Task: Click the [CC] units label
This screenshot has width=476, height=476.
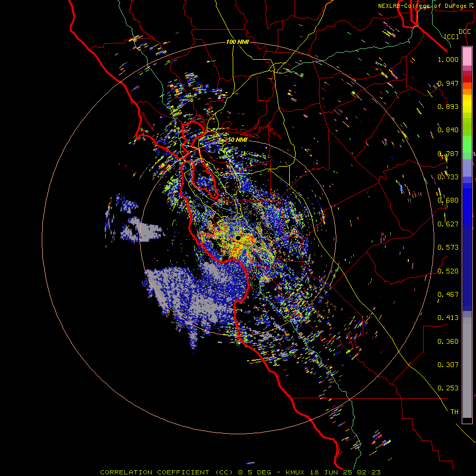Action: coord(452,36)
